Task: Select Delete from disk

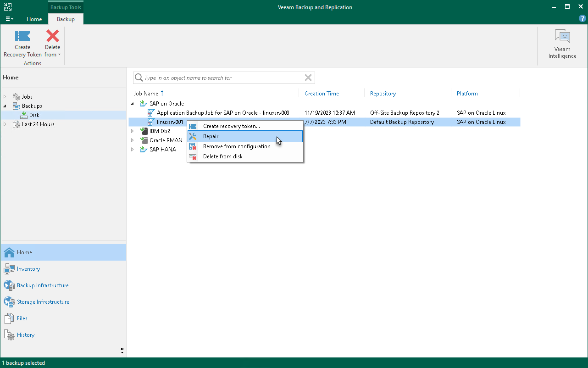Action: (x=245, y=156)
